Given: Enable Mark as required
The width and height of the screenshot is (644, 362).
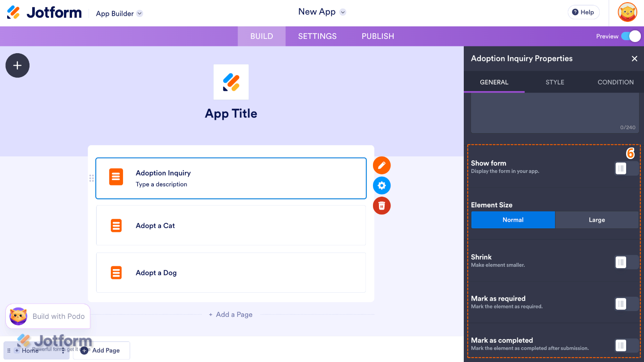Looking at the screenshot, I should (626, 303).
